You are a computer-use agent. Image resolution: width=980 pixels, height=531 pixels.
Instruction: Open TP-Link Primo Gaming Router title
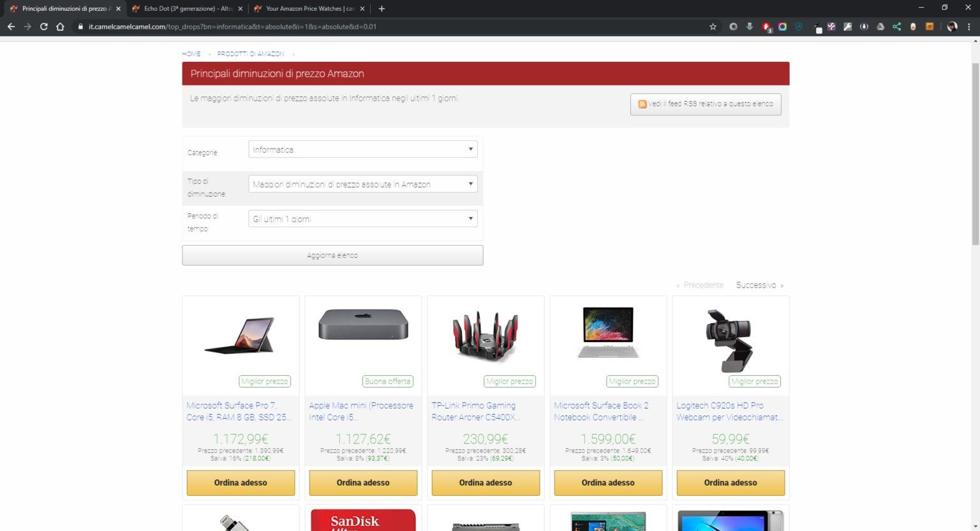click(476, 411)
